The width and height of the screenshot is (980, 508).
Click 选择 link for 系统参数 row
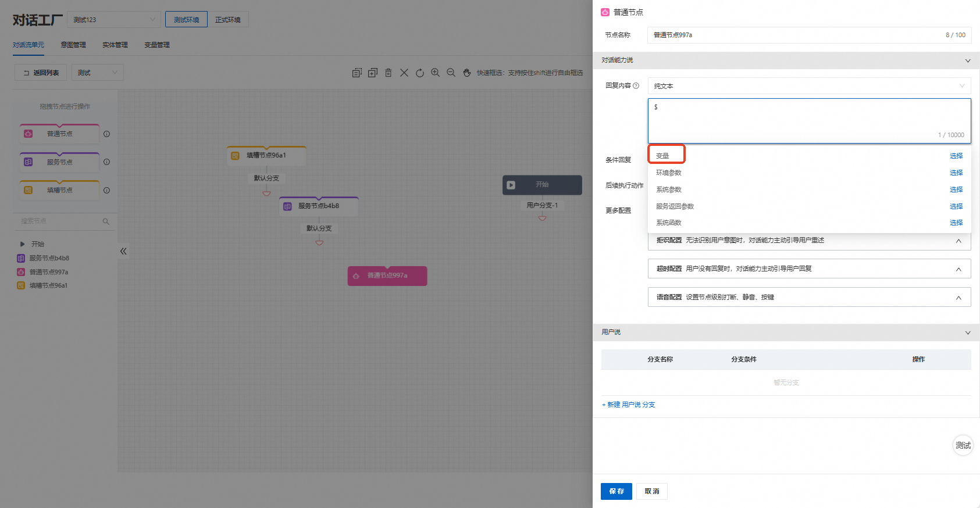[956, 189]
